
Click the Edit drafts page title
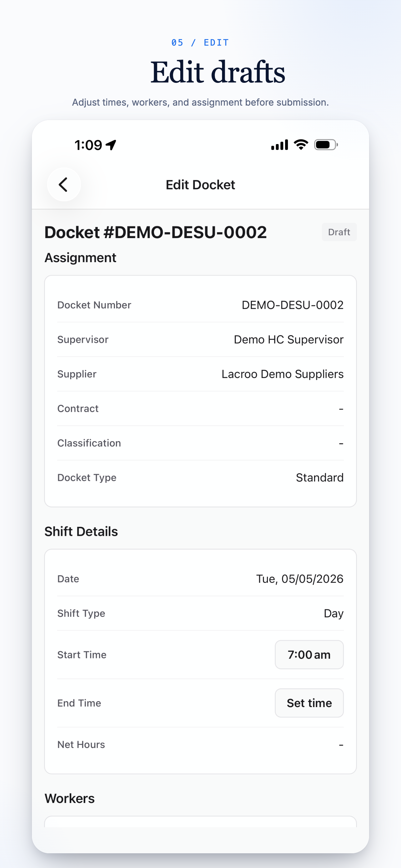pos(218,72)
